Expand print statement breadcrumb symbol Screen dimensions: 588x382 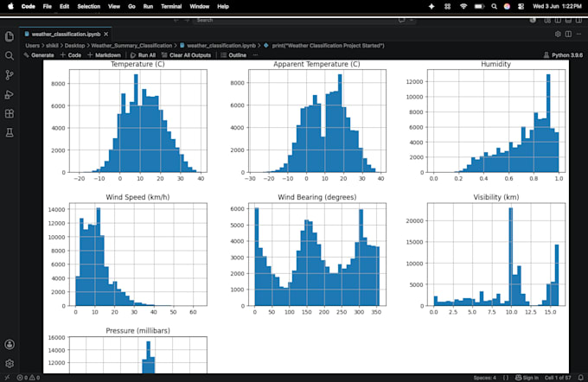click(324, 45)
